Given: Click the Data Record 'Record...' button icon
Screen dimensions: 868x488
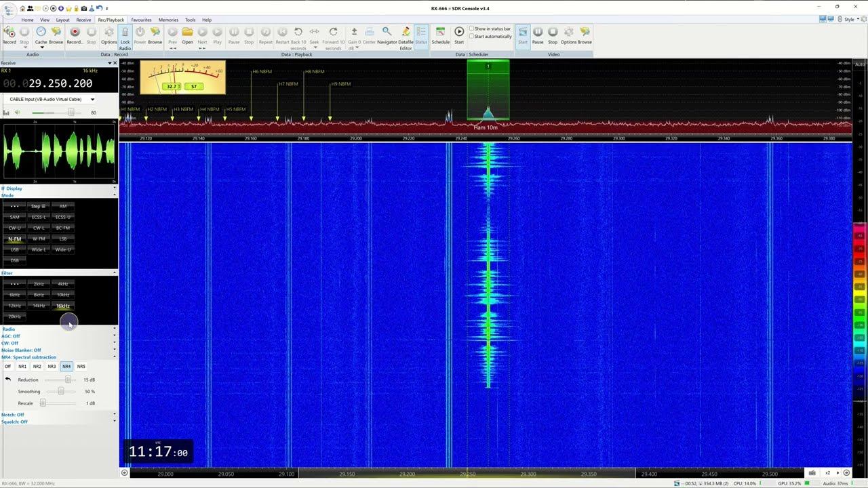Looking at the screenshot, I should click(x=75, y=32).
